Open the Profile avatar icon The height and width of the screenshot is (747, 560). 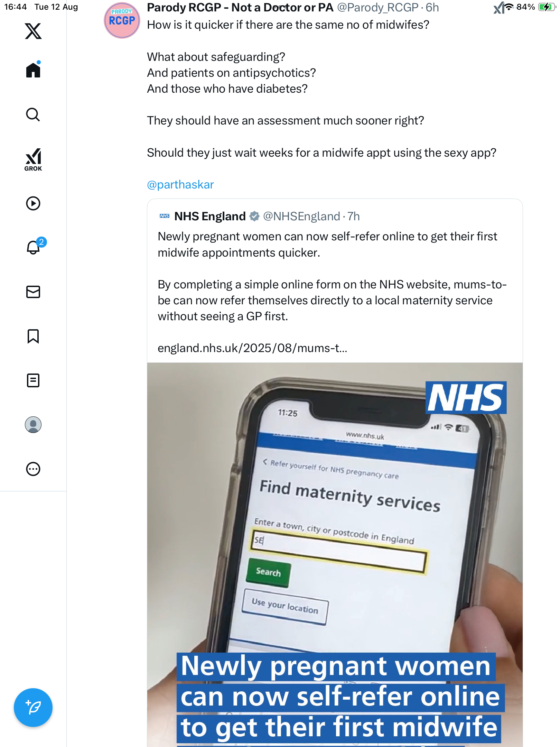(x=33, y=425)
